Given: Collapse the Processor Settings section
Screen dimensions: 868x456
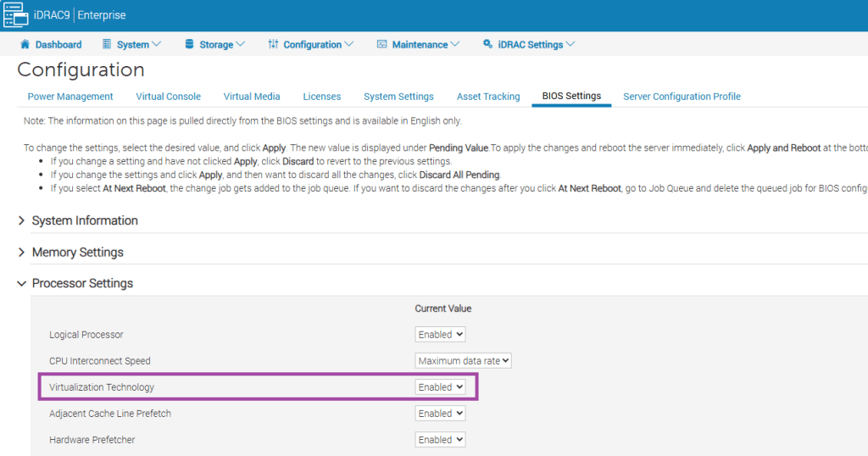Looking at the screenshot, I should tap(21, 284).
